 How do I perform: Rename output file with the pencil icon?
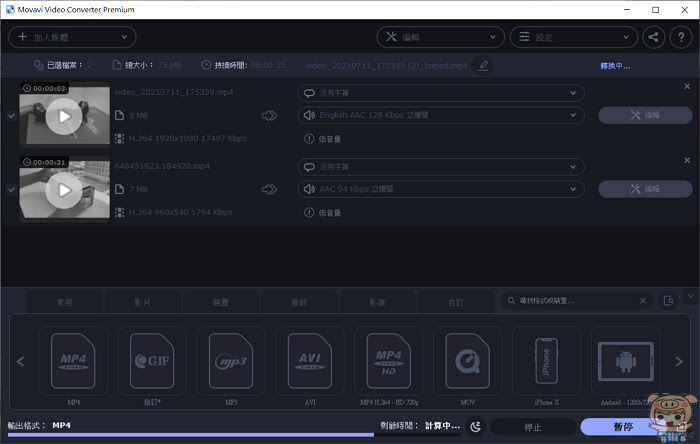click(483, 66)
